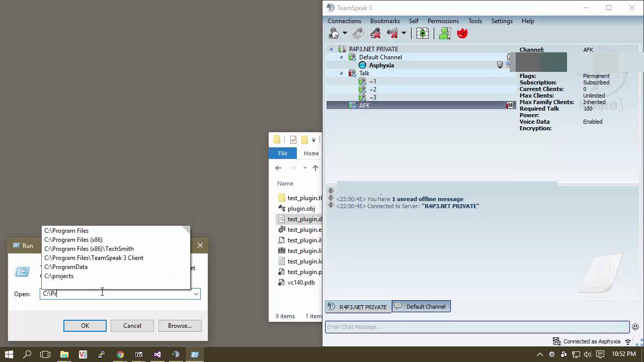Collapse the Talk channel node
The image size is (644, 362).
pyautogui.click(x=341, y=73)
